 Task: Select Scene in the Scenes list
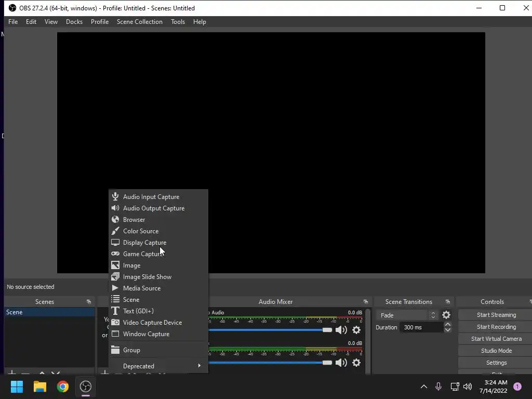(x=49, y=312)
